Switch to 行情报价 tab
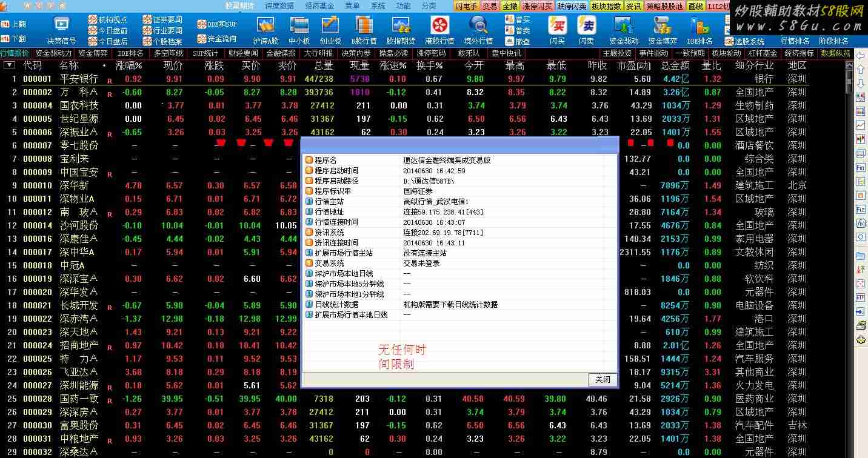Screen dimensions: 868x458 click(15, 53)
